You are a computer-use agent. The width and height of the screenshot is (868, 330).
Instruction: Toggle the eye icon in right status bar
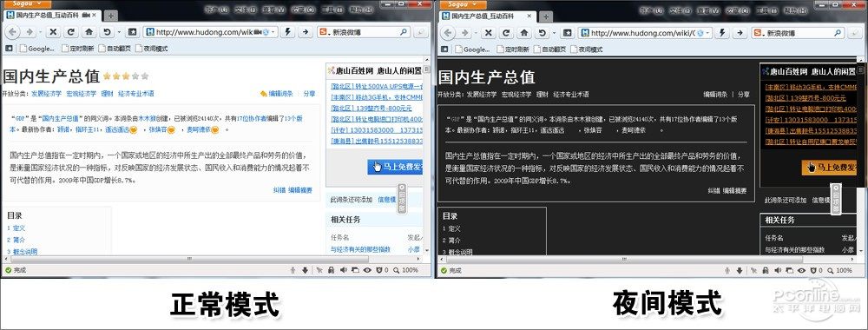tap(801, 270)
